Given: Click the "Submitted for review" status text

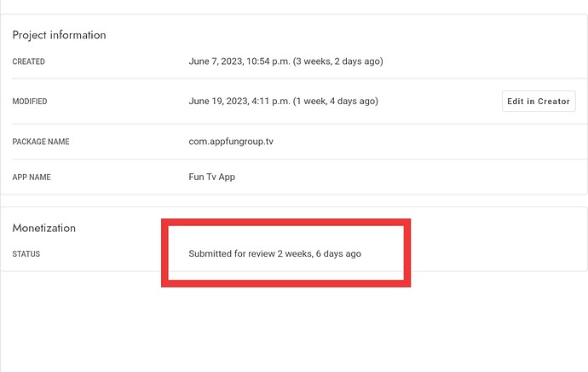Looking at the screenshot, I should point(231,253).
